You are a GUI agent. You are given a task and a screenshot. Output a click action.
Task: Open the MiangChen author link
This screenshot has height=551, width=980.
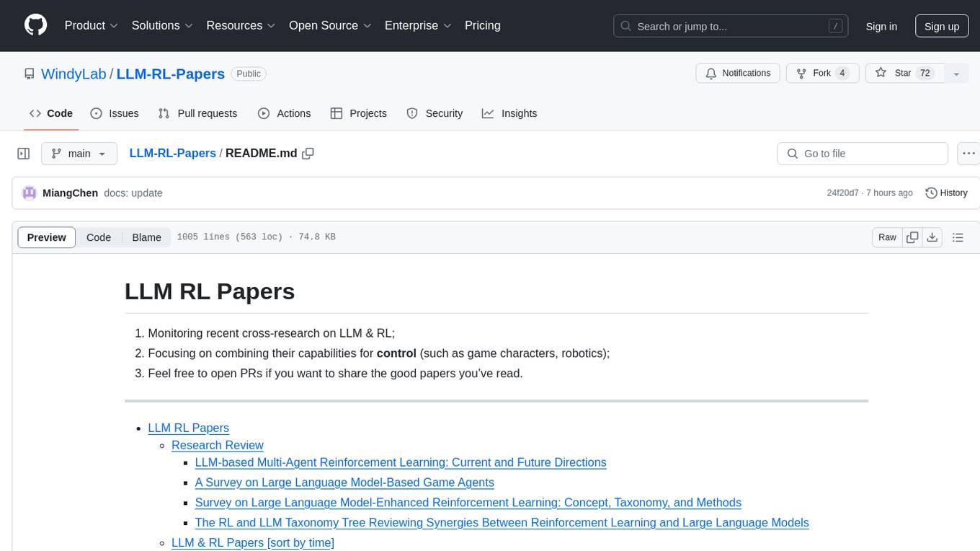[70, 193]
